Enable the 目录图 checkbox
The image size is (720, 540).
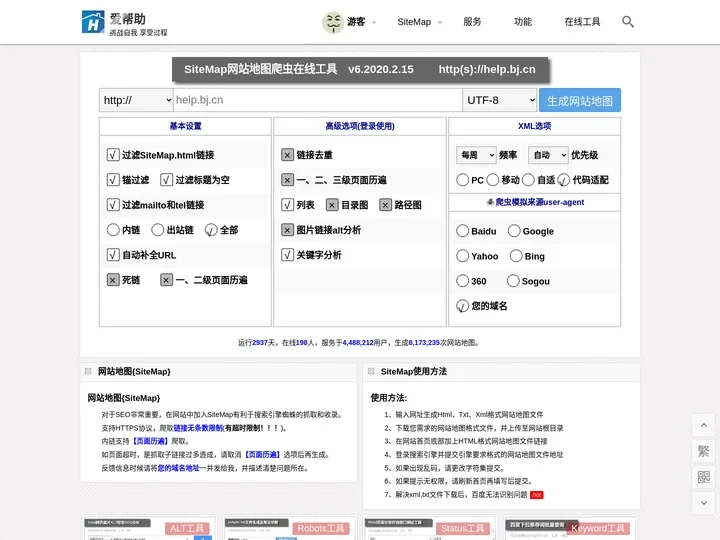(x=332, y=205)
